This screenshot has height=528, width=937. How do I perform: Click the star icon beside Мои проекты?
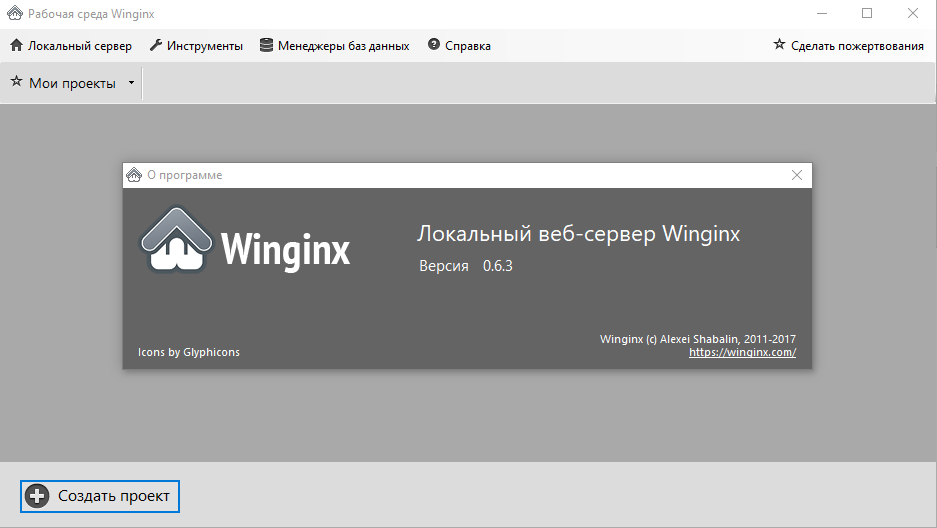pyautogui.click(x=17, y=81)
